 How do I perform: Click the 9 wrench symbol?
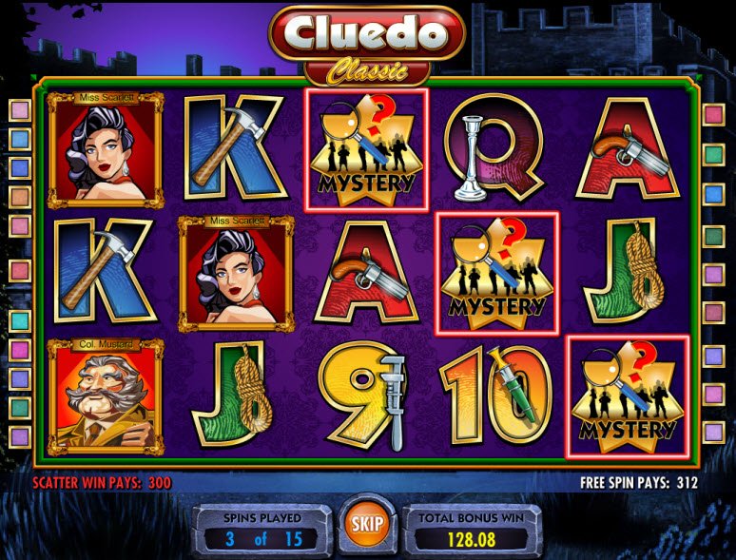367,396
